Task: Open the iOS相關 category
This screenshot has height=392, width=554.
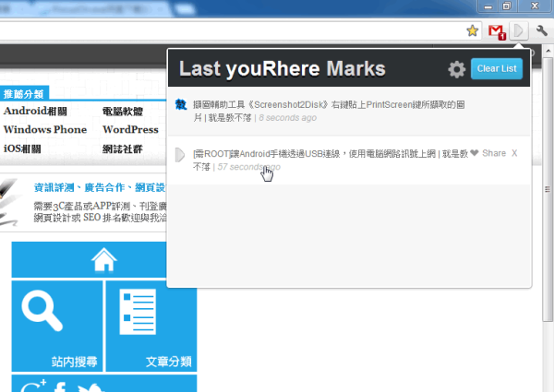Action: pos(22,148)
